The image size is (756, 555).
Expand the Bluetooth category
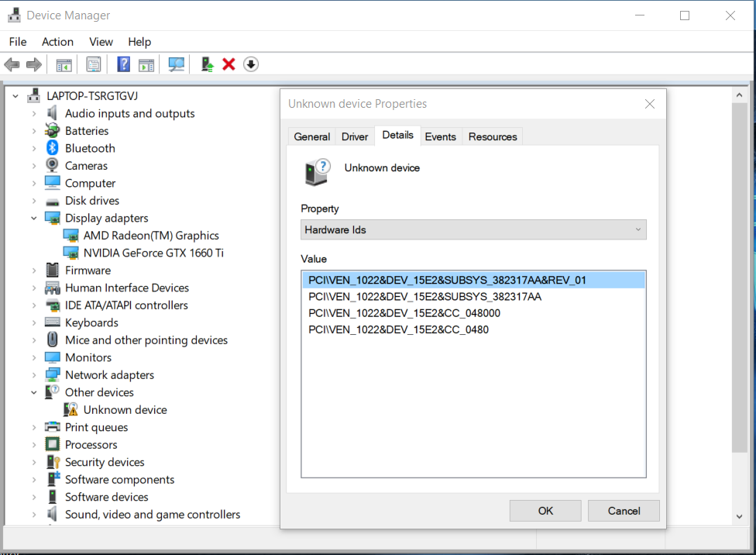pyautogui.click(x=34, y=149)
